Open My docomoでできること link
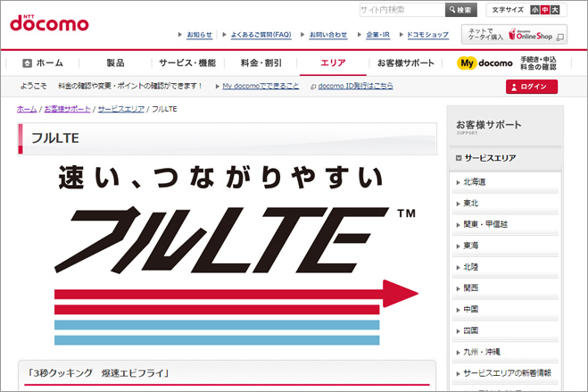Image resolution: width=588 pixels, height=392 pixels. 261,86
